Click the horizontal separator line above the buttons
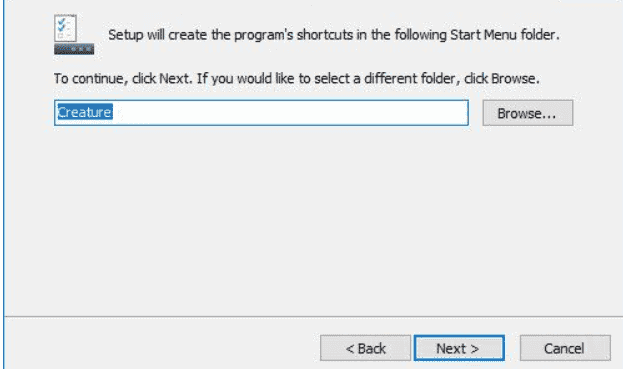The image size is (623, 369). coord(313,317)
